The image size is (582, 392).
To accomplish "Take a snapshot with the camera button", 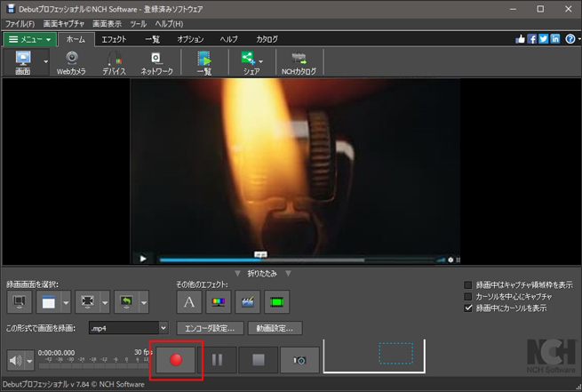I will tap(299, 360).
